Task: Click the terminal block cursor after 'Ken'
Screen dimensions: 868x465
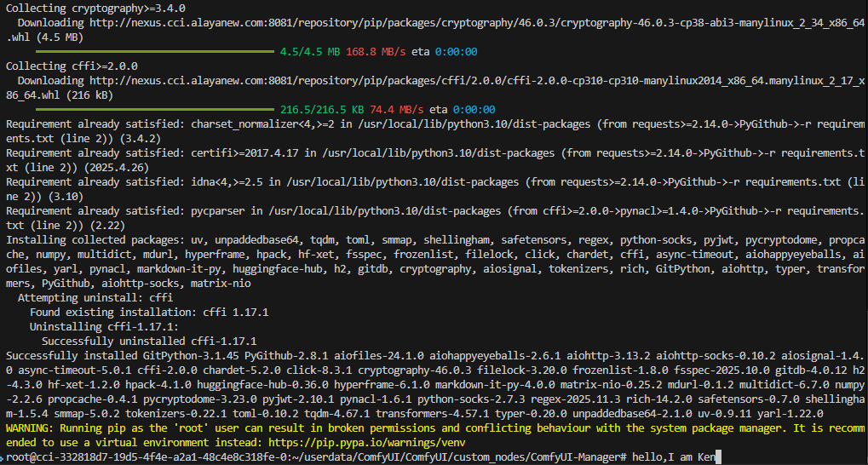Action: coord(718,457)
